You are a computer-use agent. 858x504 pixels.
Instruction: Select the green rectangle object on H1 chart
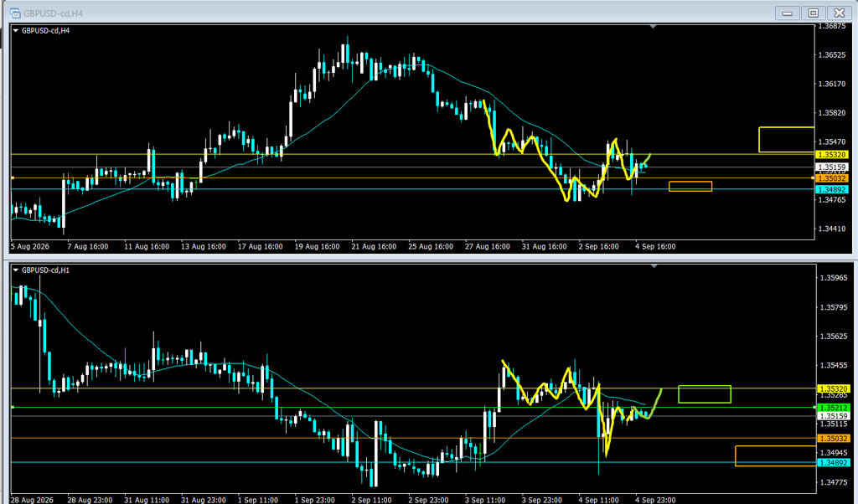pyautogui.click(x=704, y=394)
